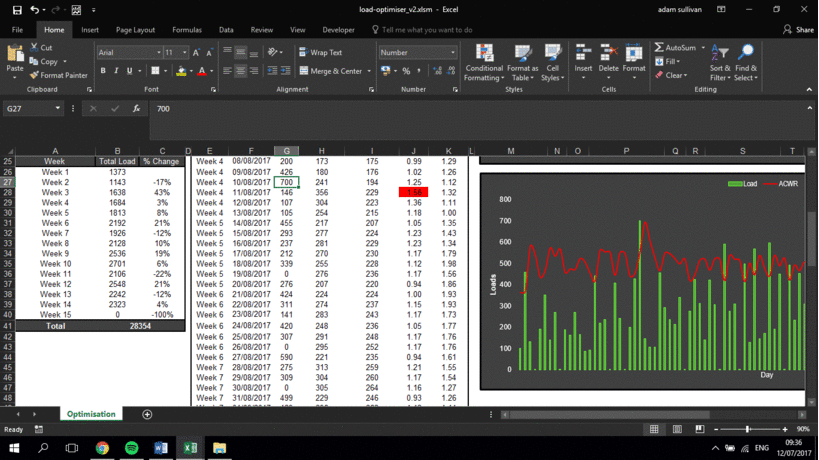Click the Name Box showing G27
Screen dimensions: 819x460
[x=30, y=108]
